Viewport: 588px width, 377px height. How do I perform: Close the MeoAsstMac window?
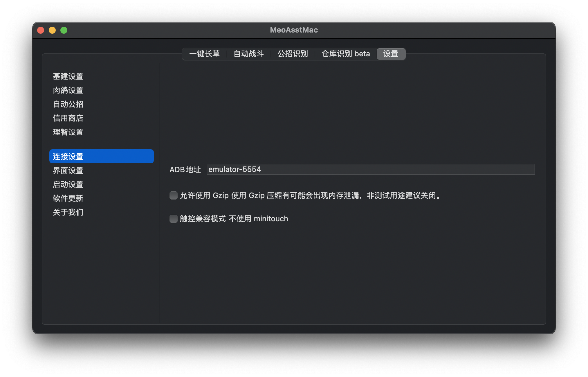[41, 30]
